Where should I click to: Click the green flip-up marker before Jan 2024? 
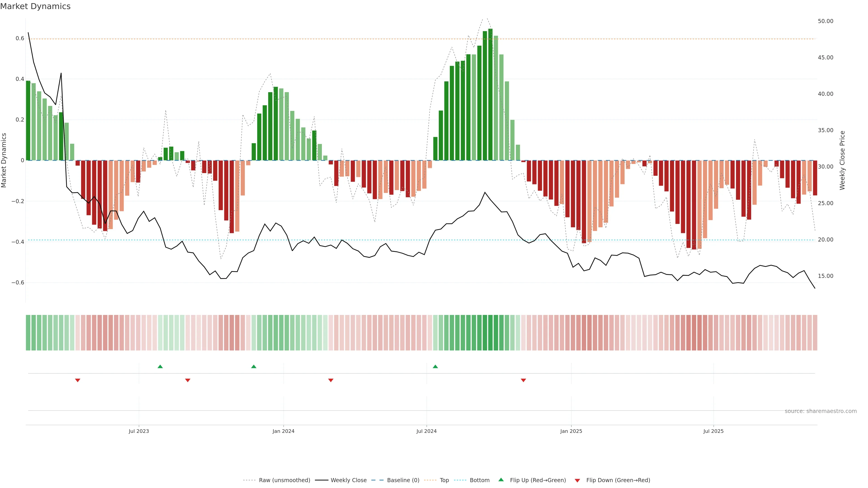pyautogui.click(x=254, y=366)
